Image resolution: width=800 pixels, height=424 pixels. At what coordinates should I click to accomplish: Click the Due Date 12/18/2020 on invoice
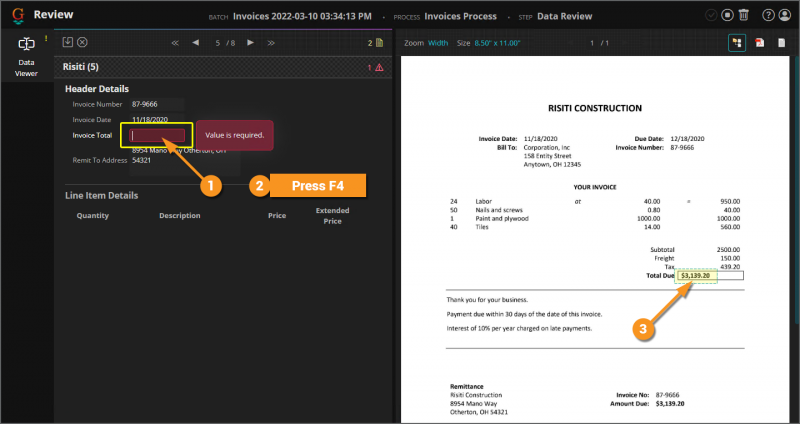point(687,138)
